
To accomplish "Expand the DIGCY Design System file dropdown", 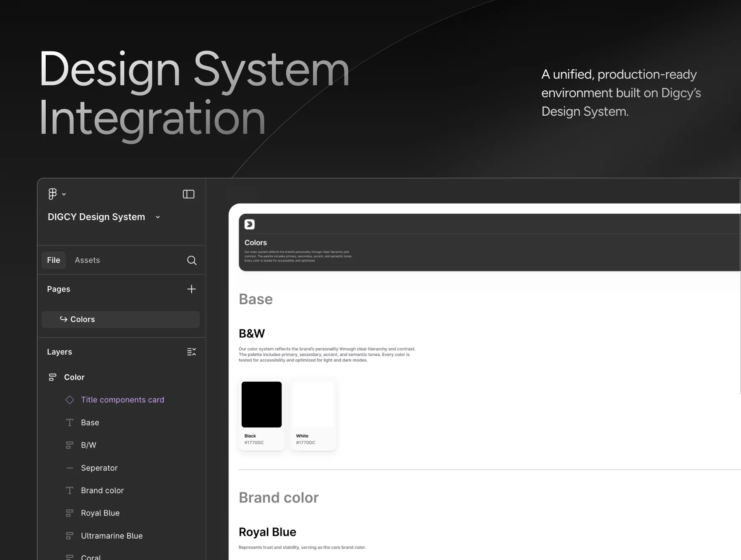I will [x=158, y=217].
